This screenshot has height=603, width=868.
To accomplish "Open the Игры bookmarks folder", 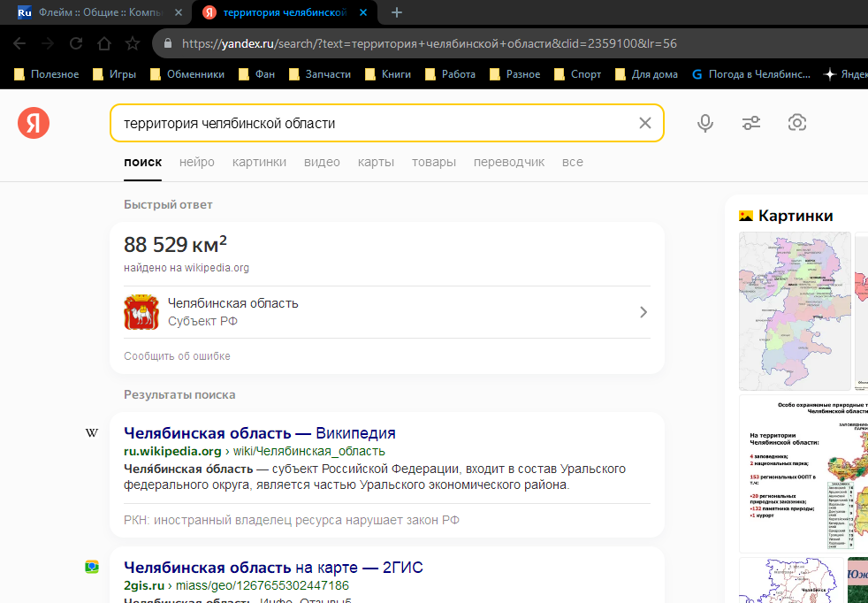I will click(115, 74).
